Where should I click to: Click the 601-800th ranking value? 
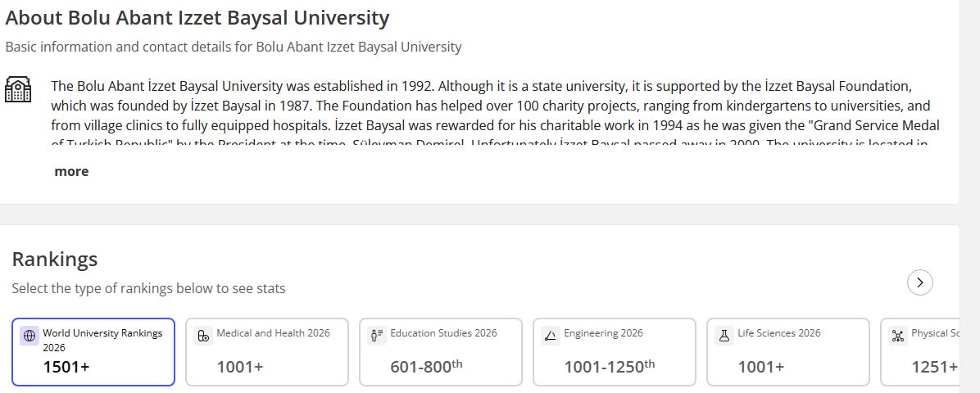(426, 367)
